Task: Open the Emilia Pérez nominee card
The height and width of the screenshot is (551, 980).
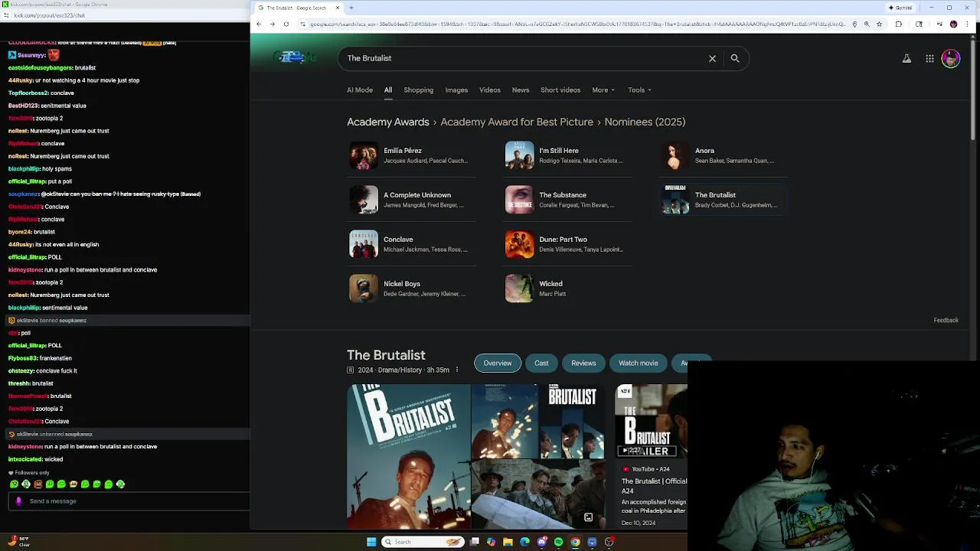Action: point(412,155)
